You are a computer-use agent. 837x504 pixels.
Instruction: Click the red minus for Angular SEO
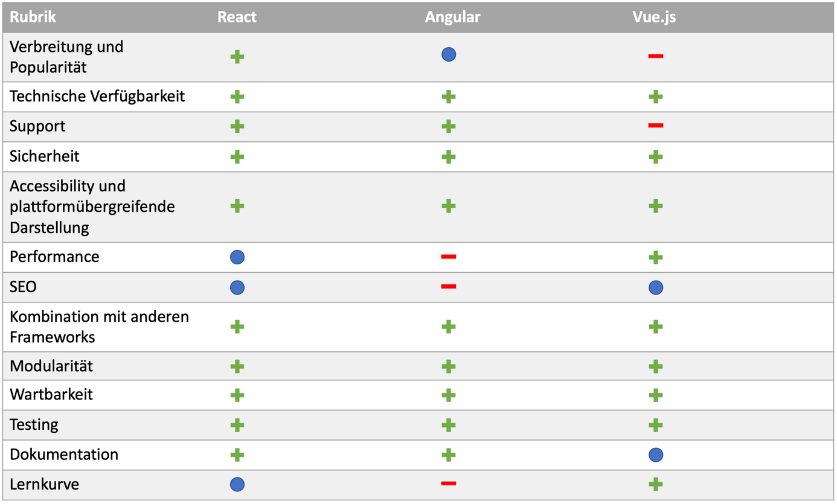click(x=449, y=286)
